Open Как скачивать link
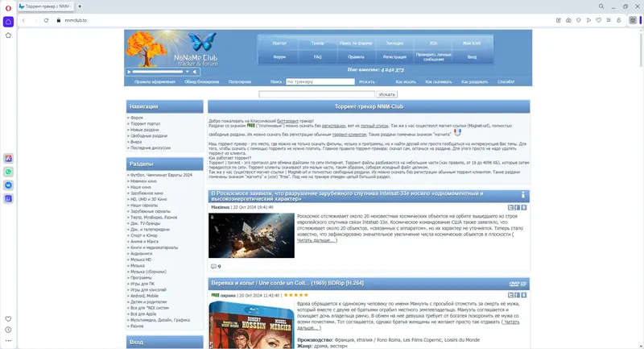This screenshot has width=644, height=349. tap(438, 81)
